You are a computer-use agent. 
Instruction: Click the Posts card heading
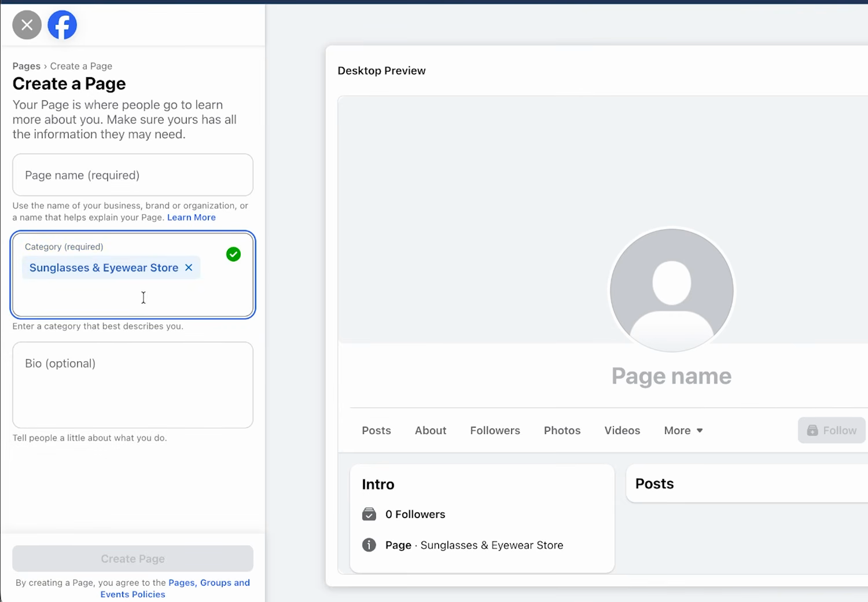[x=654, y=483]
